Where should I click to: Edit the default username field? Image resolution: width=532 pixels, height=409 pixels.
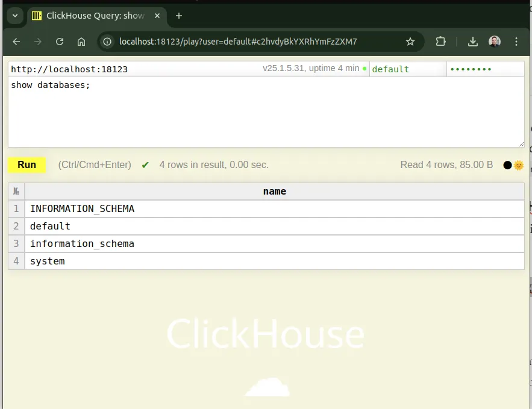[x=408, y=69]
